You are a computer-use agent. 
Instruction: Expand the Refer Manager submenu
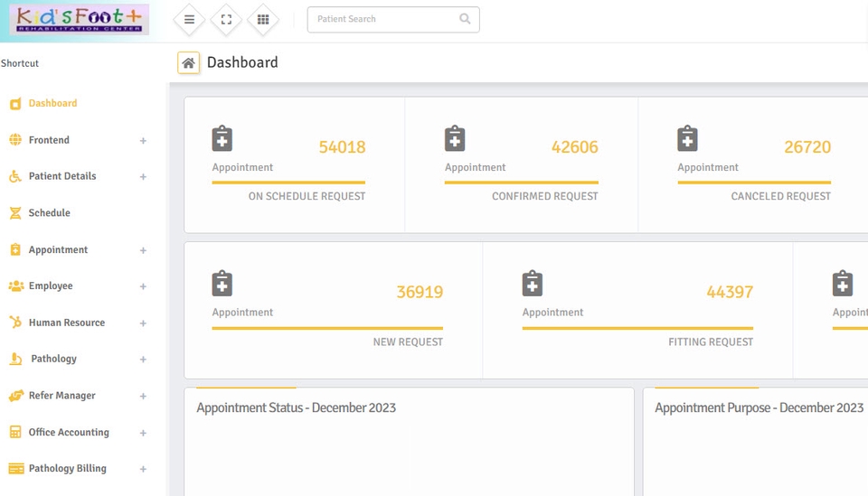click(143, 396)
